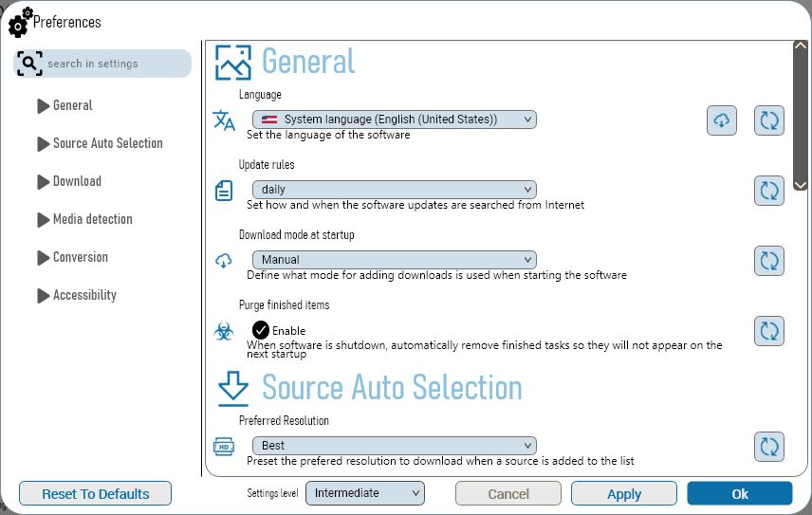Click the search magnifier icon in settings
This screenshot has width=812, height=515.
tap(29, 64)
